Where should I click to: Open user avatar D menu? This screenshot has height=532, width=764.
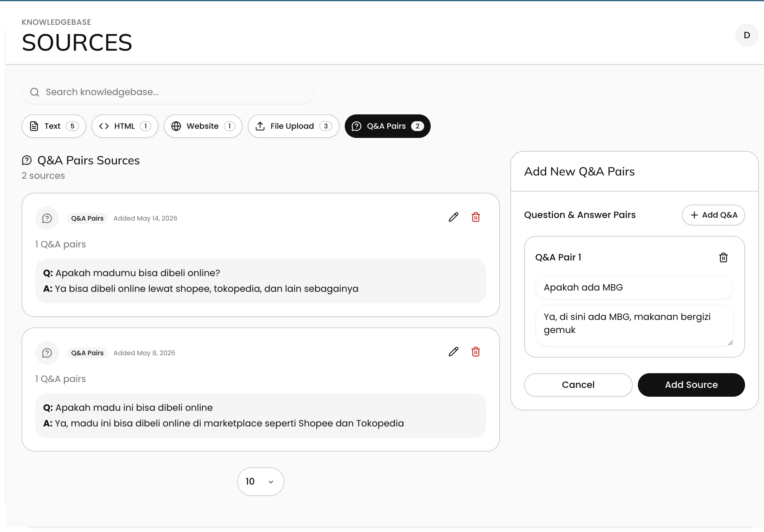tap(747, 35)
